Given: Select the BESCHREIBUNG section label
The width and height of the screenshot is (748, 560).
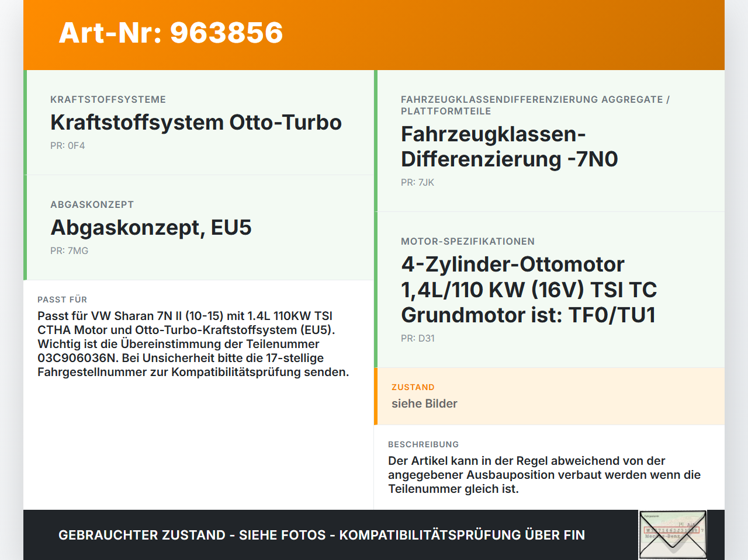Looking at the screenshot, I should 423,444.
